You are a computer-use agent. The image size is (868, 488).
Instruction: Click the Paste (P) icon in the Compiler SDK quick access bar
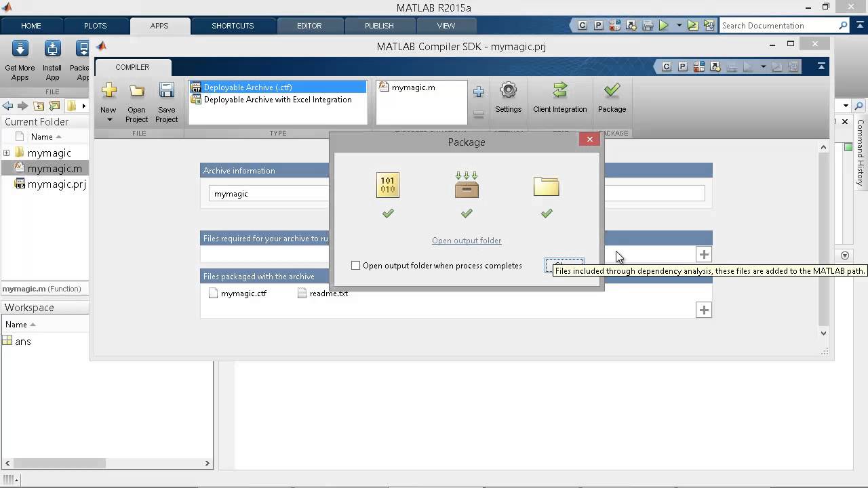[682, 66]
